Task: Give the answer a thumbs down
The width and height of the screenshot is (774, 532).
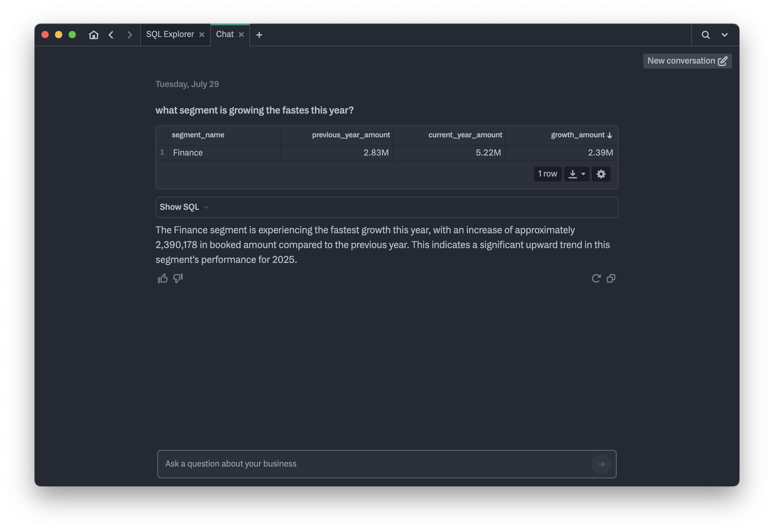Action: tap(178, 278)
